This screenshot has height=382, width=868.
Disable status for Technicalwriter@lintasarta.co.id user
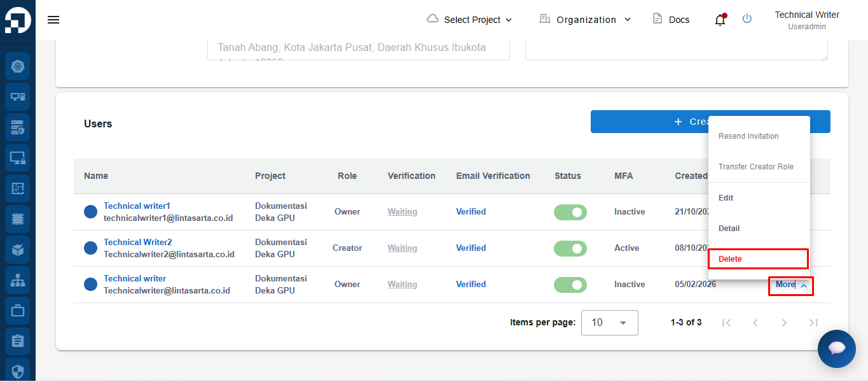coord(570,285)
